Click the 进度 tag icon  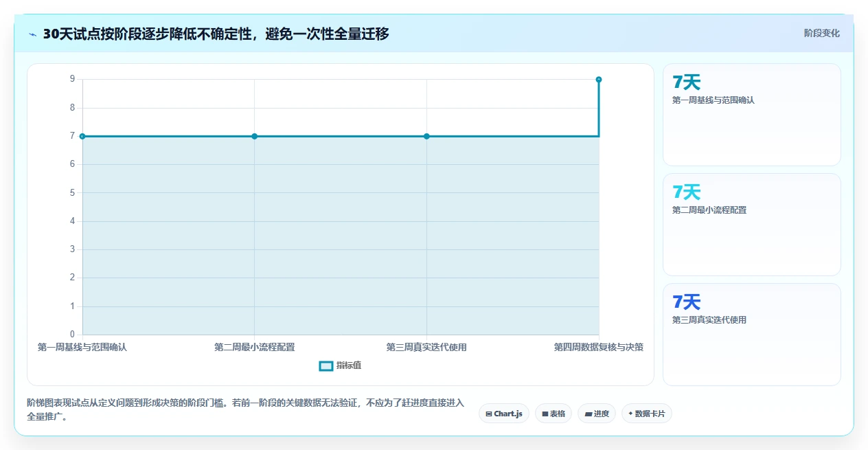pyautogui.click(x=589, y=414)
